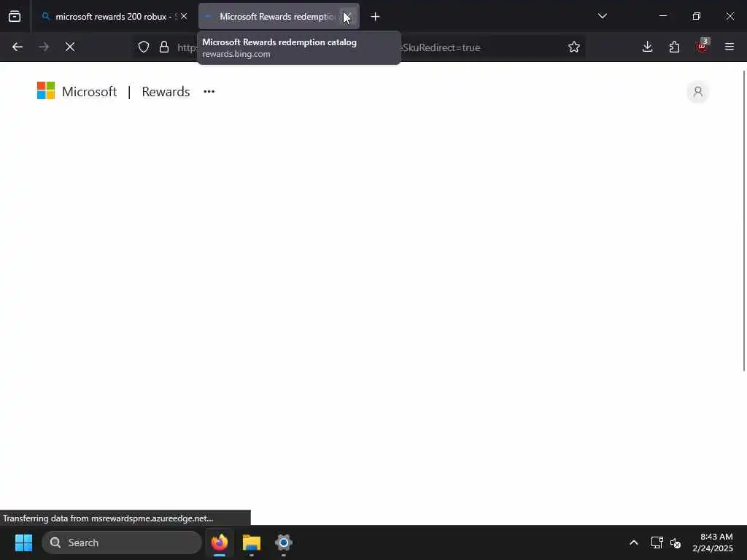Select the Microsoft Rewards redemption tab
The image size is (747, 560).
click(279, 17)
